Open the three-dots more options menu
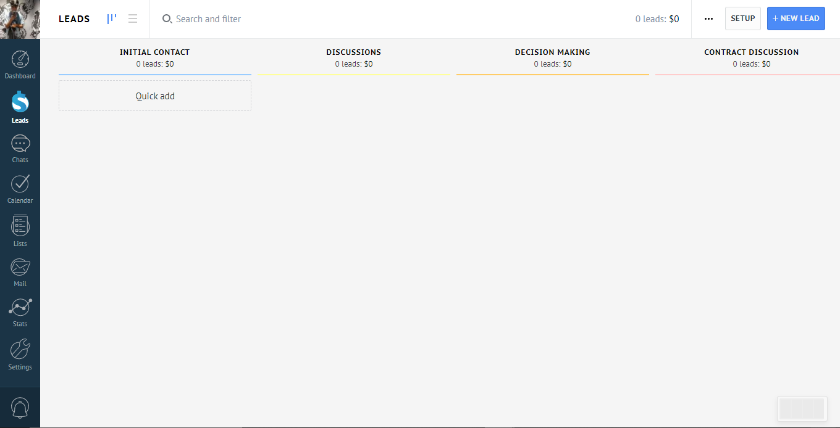Image resolution: width=840 pixels, height=428 pixels. [709, 19]
